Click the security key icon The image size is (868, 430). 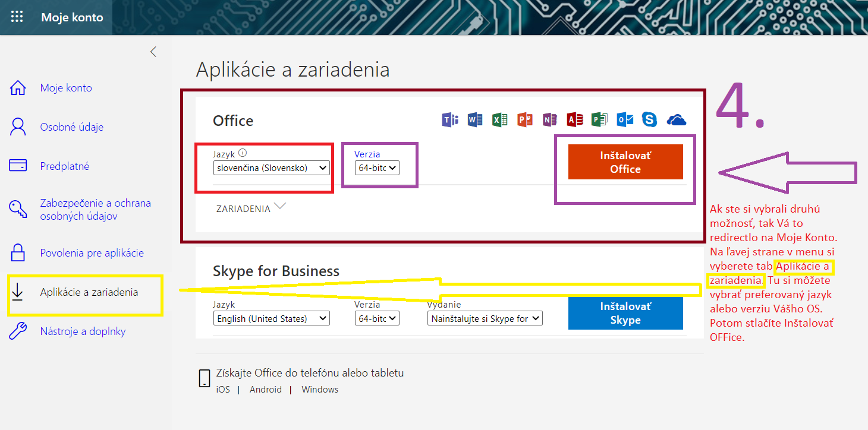click(18, 210)
